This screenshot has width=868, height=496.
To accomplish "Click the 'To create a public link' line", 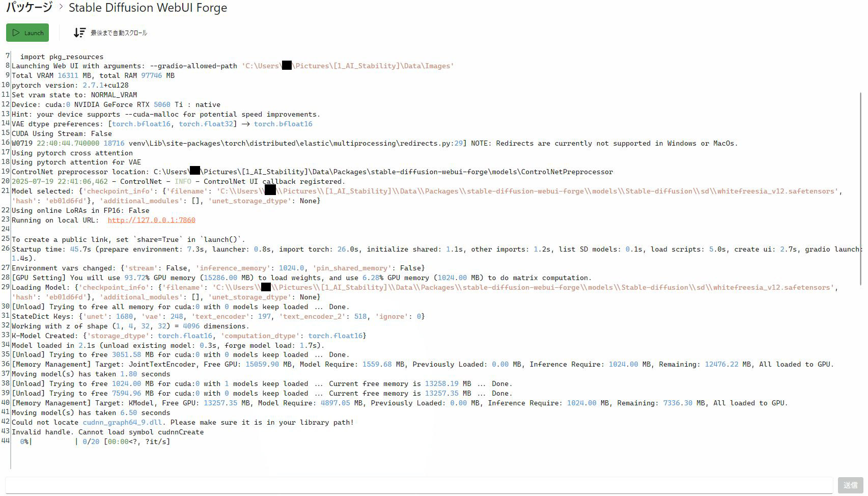I will click(128, 239).
